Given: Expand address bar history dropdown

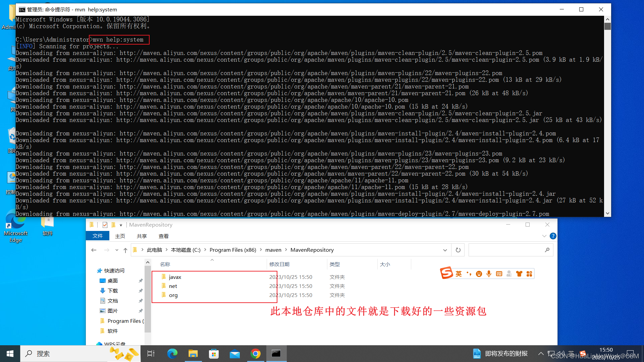Looking at the screenshot, I should pyautogui.click(x=445, y=250).
